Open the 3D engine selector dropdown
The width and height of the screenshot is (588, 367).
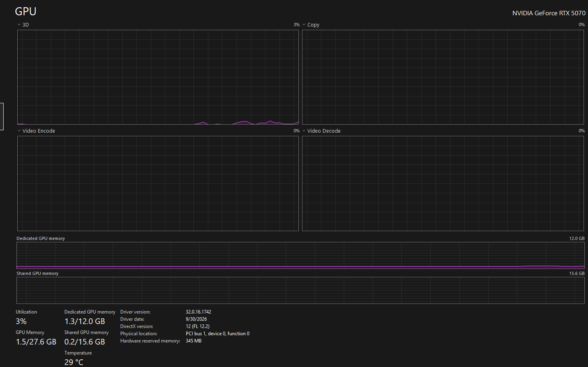[x=23, y=25]
